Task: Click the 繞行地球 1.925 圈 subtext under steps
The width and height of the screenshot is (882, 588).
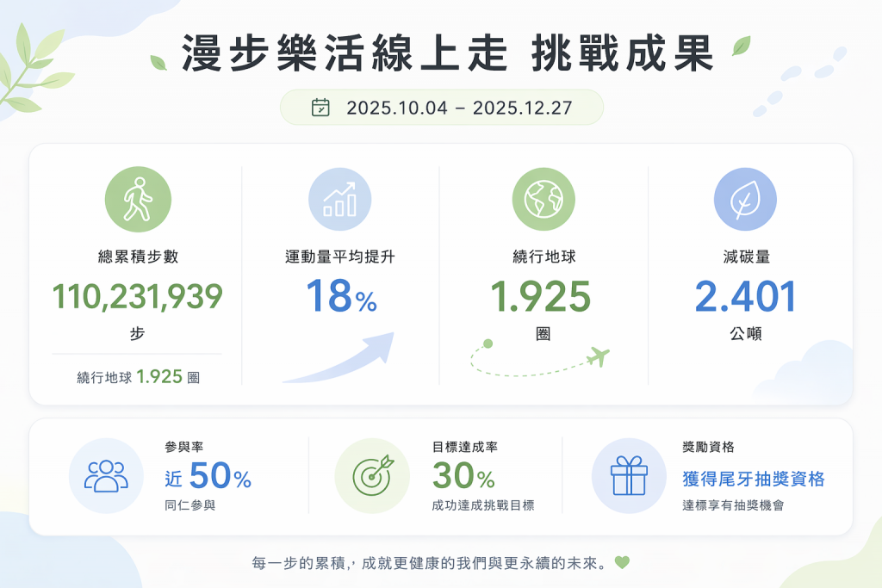Action: tap(138, 376)
